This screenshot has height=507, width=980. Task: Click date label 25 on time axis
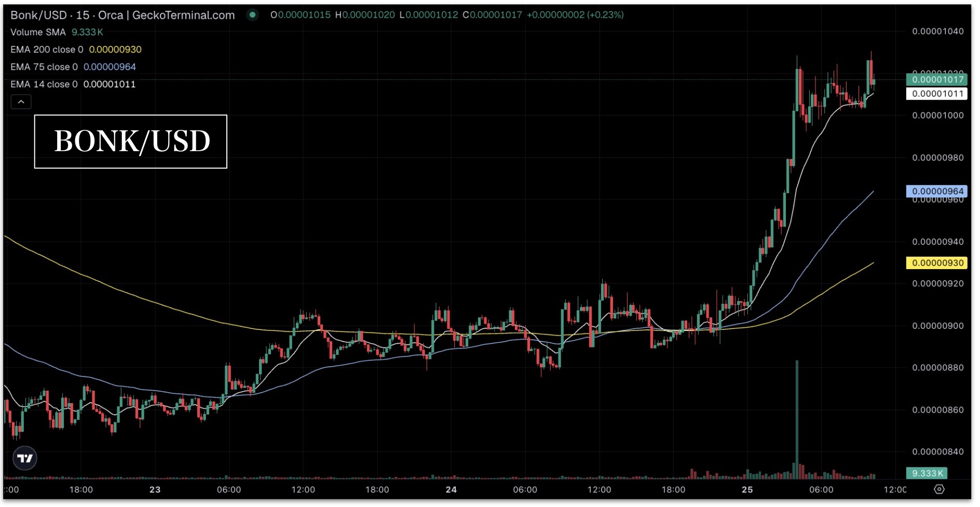coord(747,489)
